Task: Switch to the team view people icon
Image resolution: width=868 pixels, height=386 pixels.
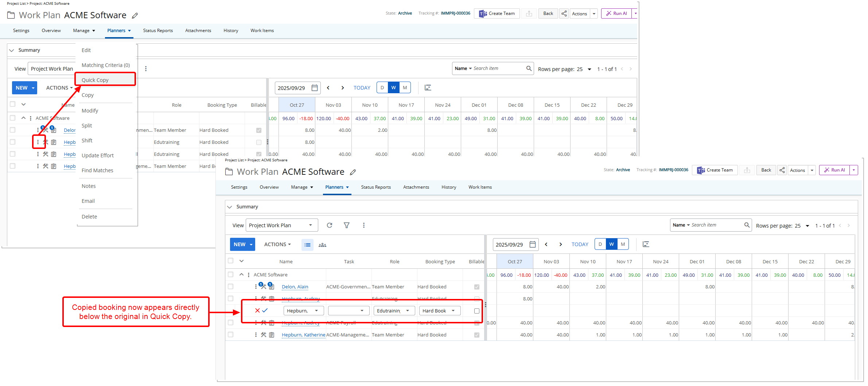Action: coord(322,245)
